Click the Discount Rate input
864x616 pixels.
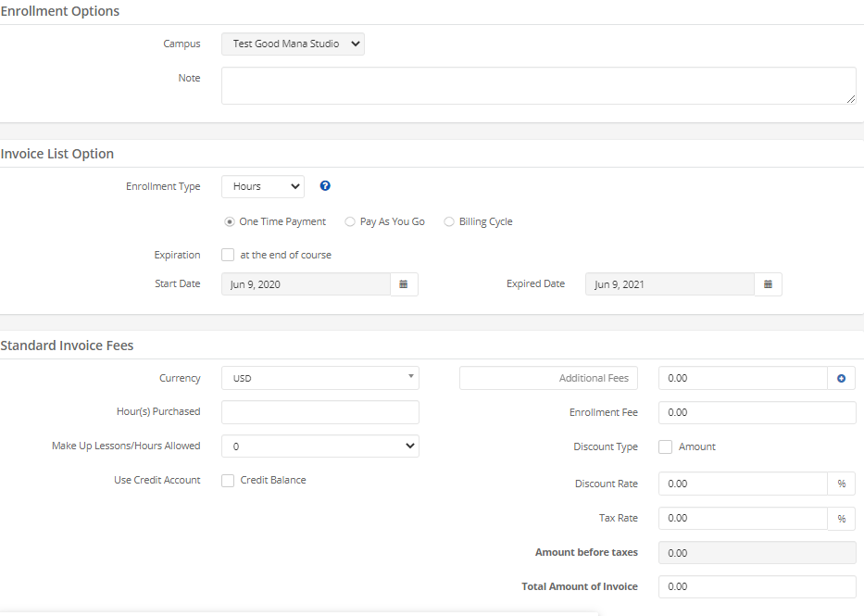743,484
